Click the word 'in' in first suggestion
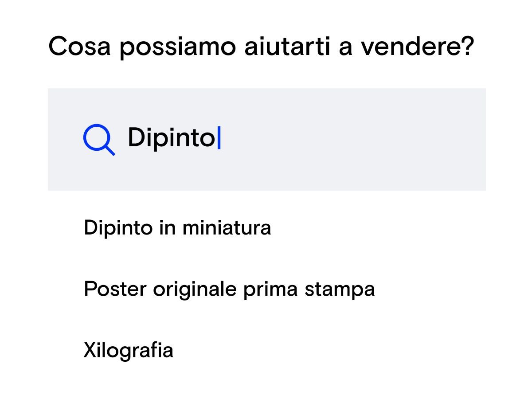532x399 pixels. point(164,228)
